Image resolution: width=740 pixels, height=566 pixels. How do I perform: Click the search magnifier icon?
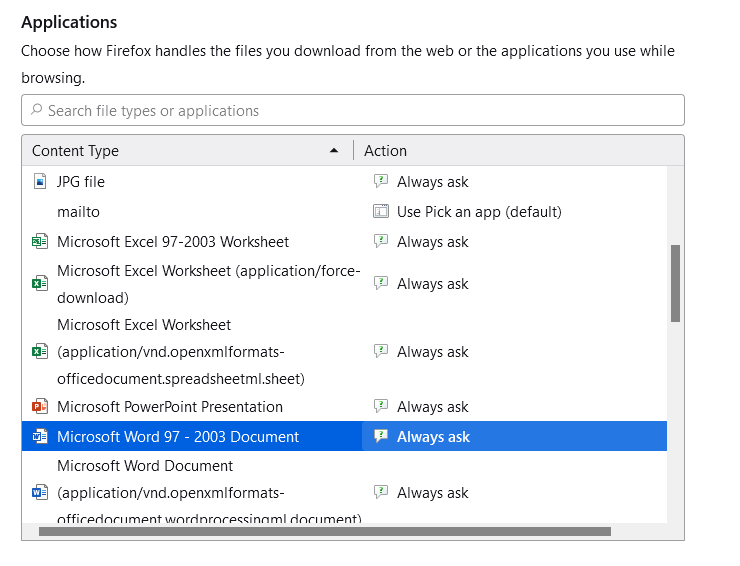pyautogui.click(x=36, y=110)
